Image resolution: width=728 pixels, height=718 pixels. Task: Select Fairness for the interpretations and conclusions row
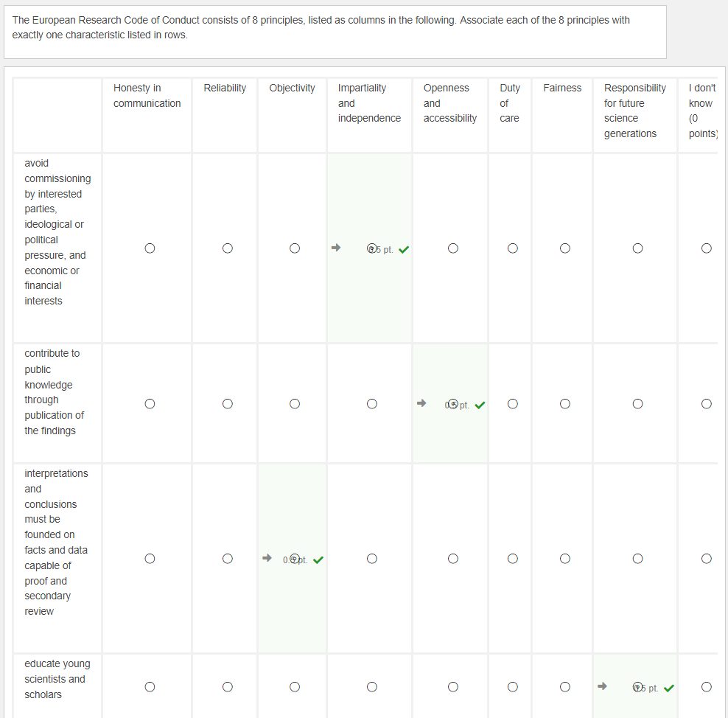[x=564, y=559]
